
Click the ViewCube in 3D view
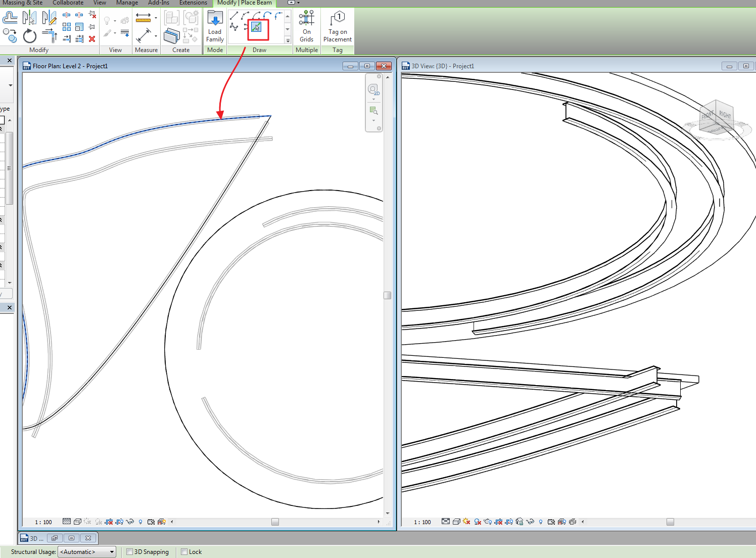(x=716, y=117)
